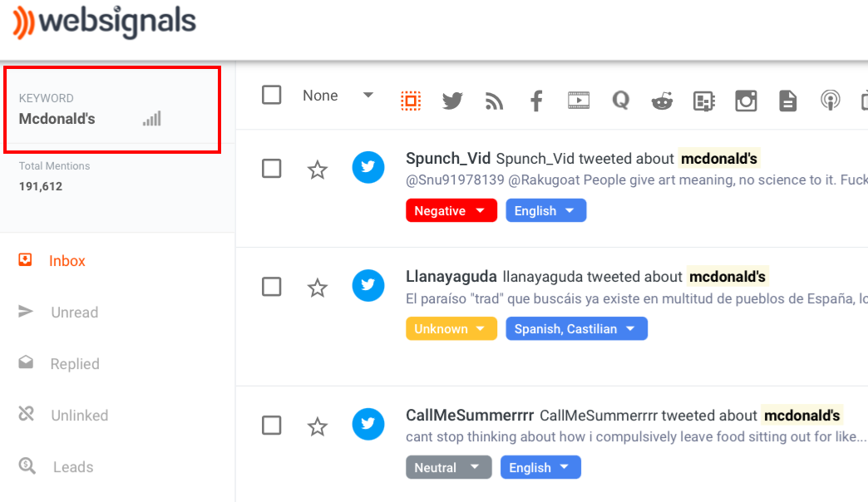Open CallMeSummerrrr tweet preview text

[635, 436]
